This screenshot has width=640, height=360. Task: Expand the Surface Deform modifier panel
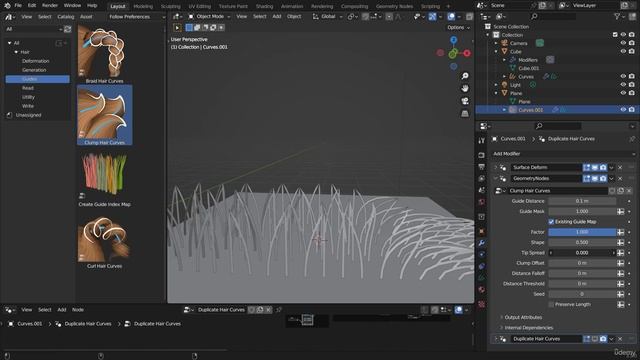496,168
